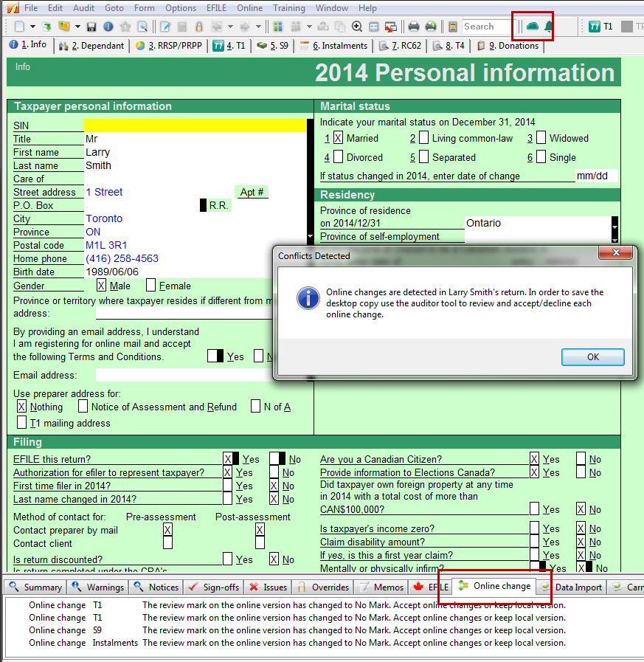Open the forward navigation history dropdown
This screenshot has width=644, height=662.
tap(258, 27)
